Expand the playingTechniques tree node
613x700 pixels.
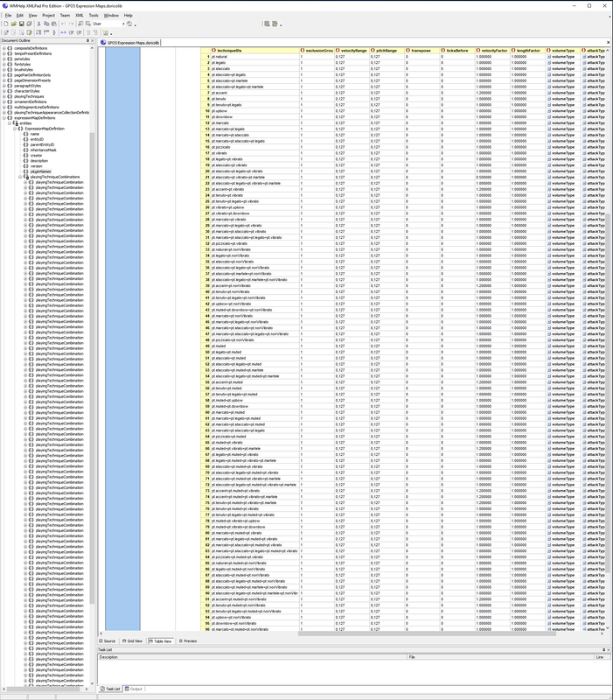pos(4,96)
